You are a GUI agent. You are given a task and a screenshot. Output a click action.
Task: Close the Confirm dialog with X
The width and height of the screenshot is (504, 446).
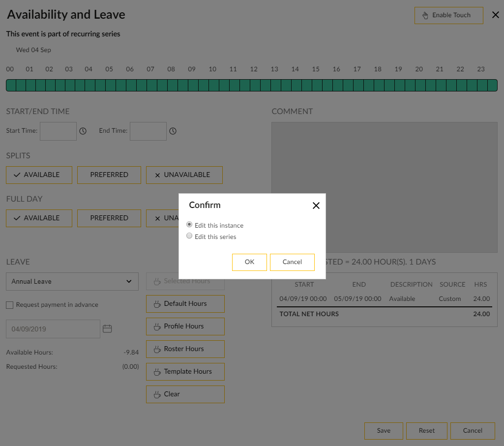point(316,206)
